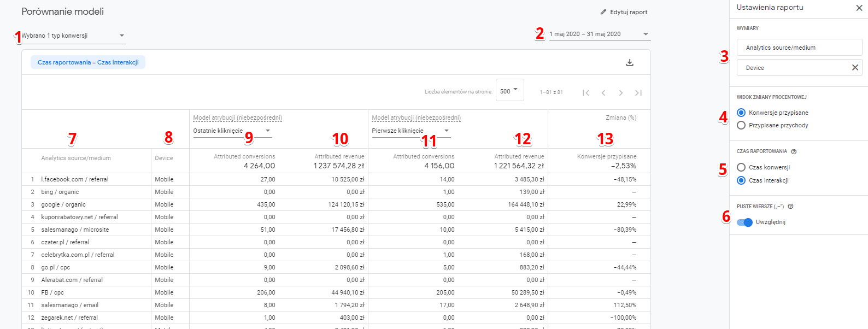
Task: Sort by Attributed revenue under Pierwsze kliknięcie
Action: point(519,156)
